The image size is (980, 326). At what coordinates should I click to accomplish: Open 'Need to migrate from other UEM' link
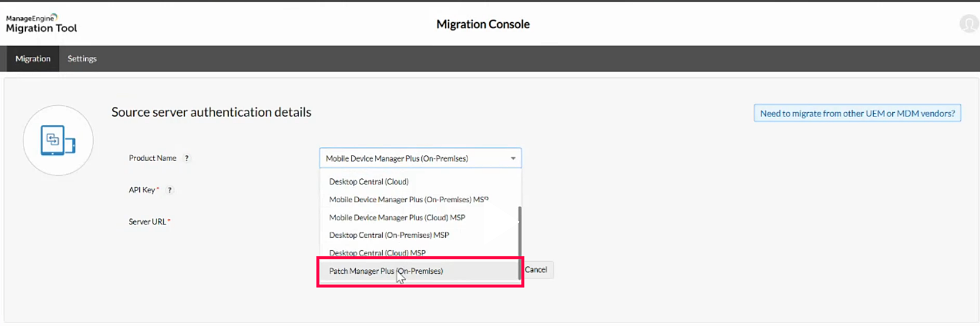coord(857,113)
